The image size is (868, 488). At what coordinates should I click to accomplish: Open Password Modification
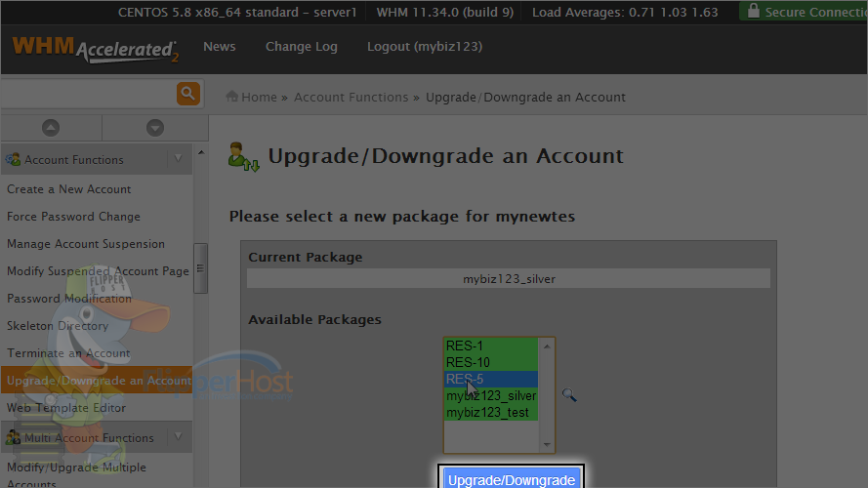click(x=69, y=299)
